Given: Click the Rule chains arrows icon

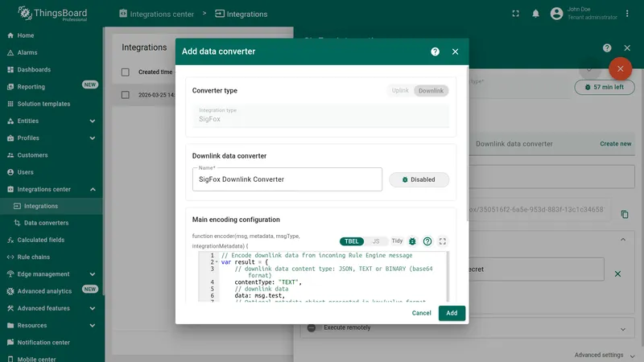Looking at the screenshot, I should coord(10,257).
